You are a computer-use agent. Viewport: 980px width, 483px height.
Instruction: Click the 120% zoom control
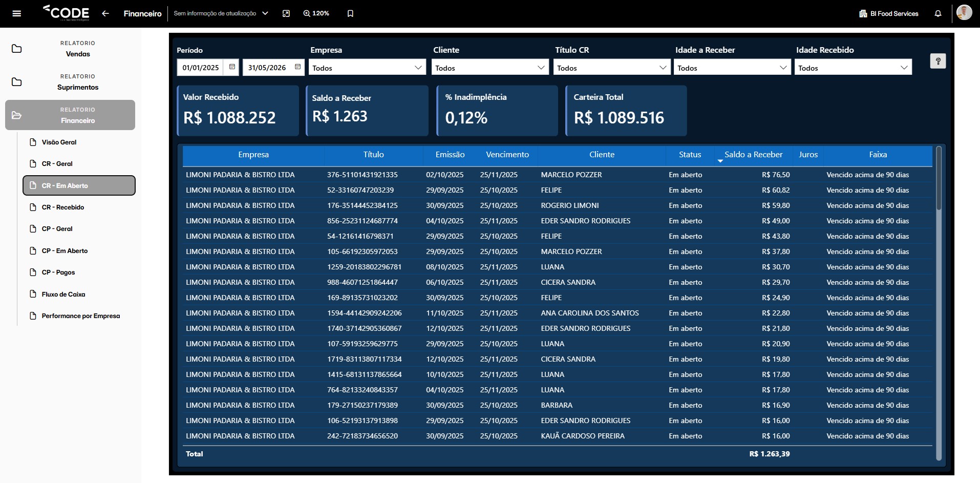point(316,13)
